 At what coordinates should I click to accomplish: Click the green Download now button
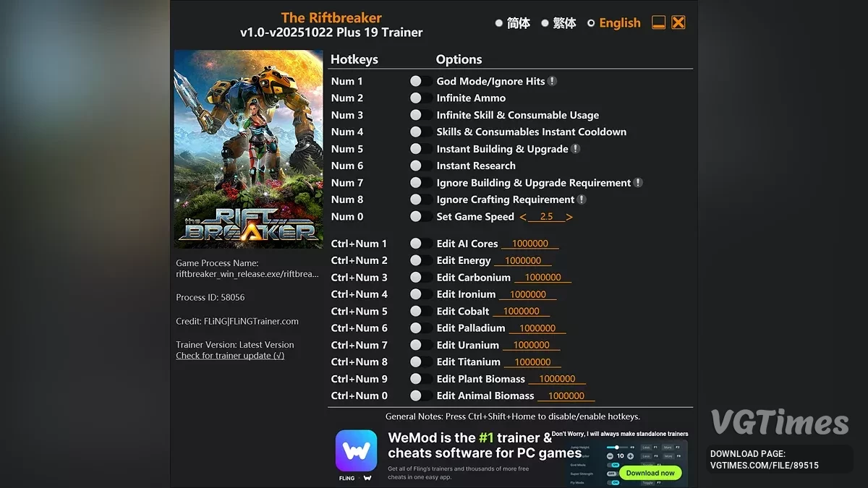coord(650,473)
